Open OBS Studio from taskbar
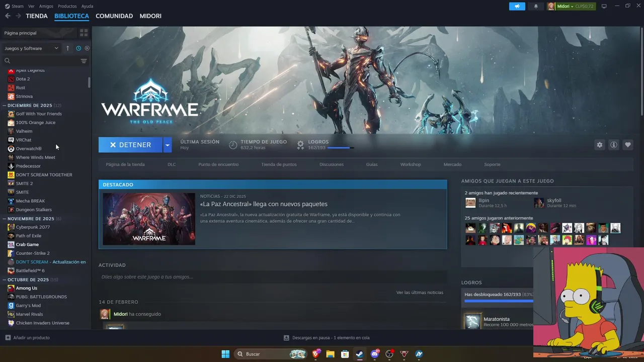Viewport: 644px width, 362px height. click(389, 354)
